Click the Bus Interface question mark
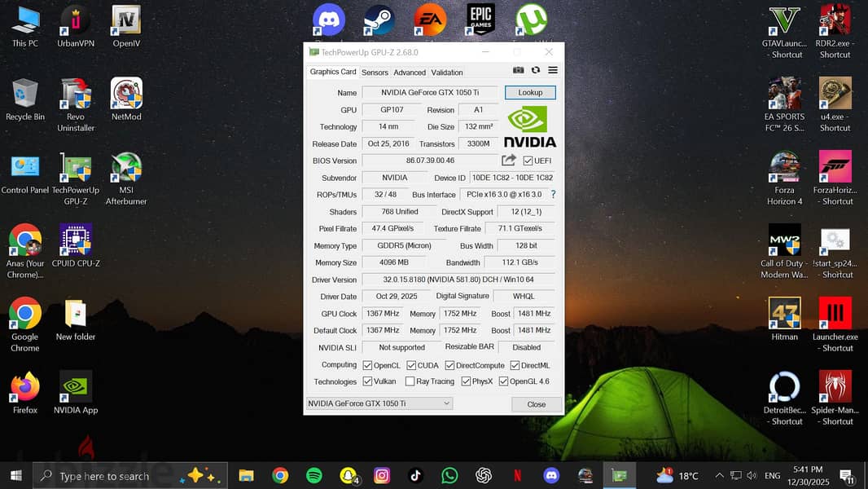The width and height of the screenshot is (868, 489). [x=553, y=195]
